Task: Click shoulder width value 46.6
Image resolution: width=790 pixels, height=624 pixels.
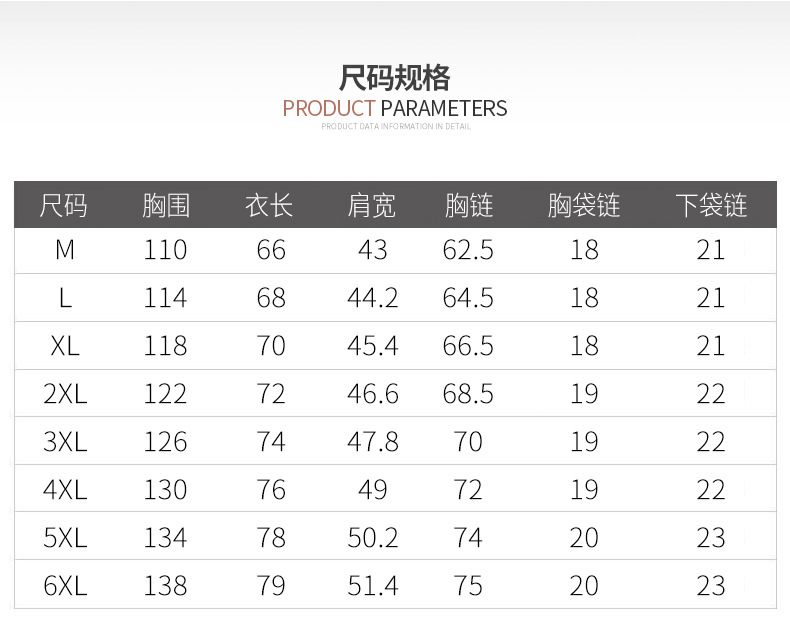Action: tap(372, 394)
